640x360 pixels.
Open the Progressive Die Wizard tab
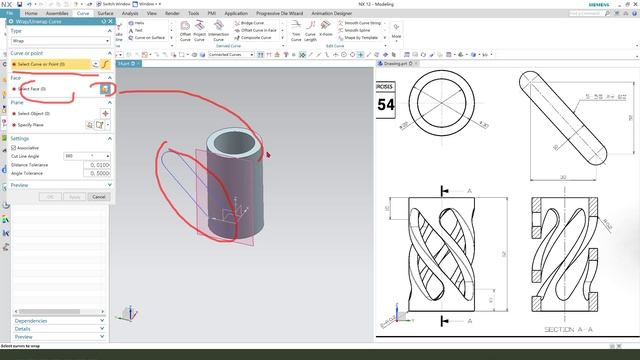(x=279, y=13)
